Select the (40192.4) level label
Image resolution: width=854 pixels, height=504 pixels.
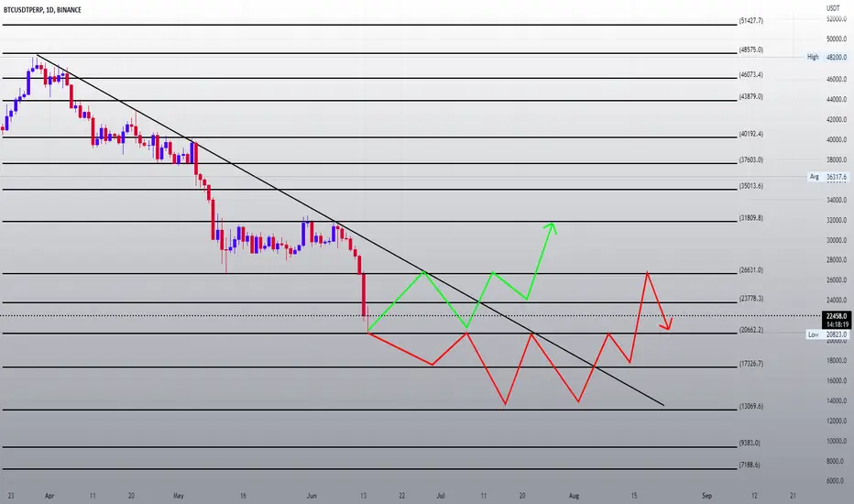pyautogui.click(x=751, y=134)
